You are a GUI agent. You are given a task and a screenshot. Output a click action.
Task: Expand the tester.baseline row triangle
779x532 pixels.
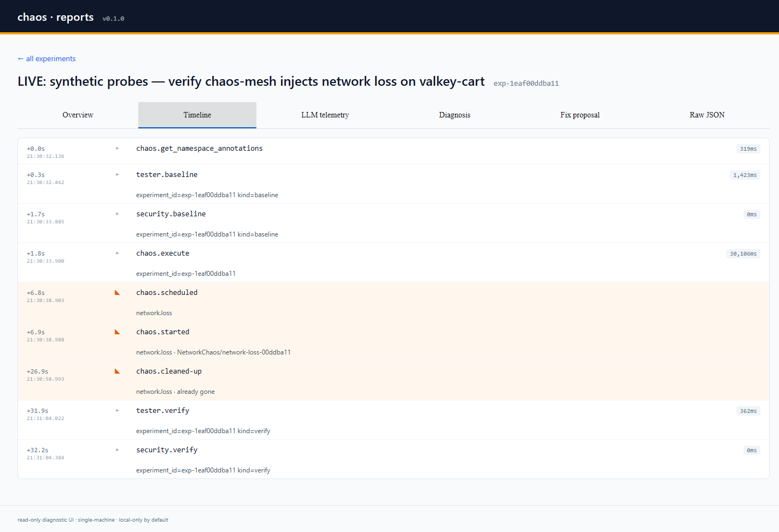117,175
